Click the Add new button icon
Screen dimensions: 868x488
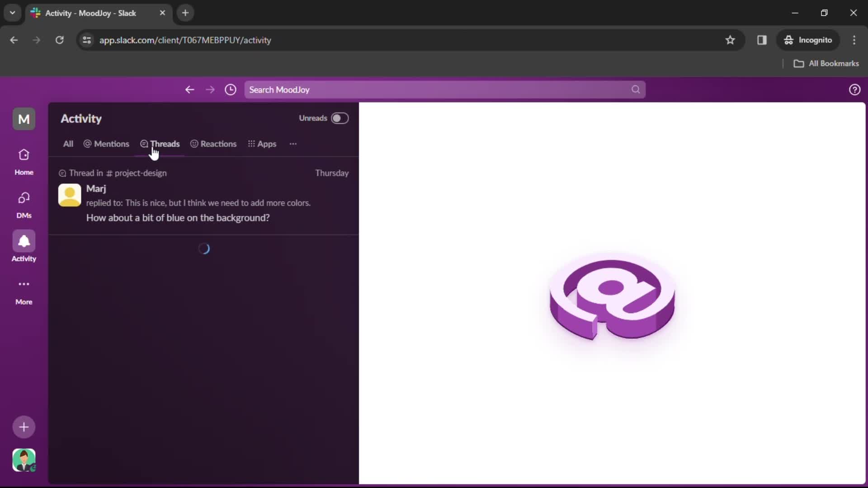pyautogui.click(x=24, y=427)
